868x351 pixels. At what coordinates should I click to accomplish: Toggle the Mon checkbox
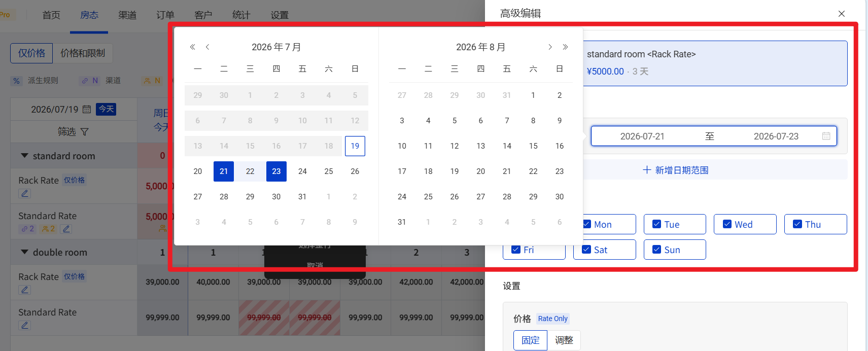(x=587, y=224)
